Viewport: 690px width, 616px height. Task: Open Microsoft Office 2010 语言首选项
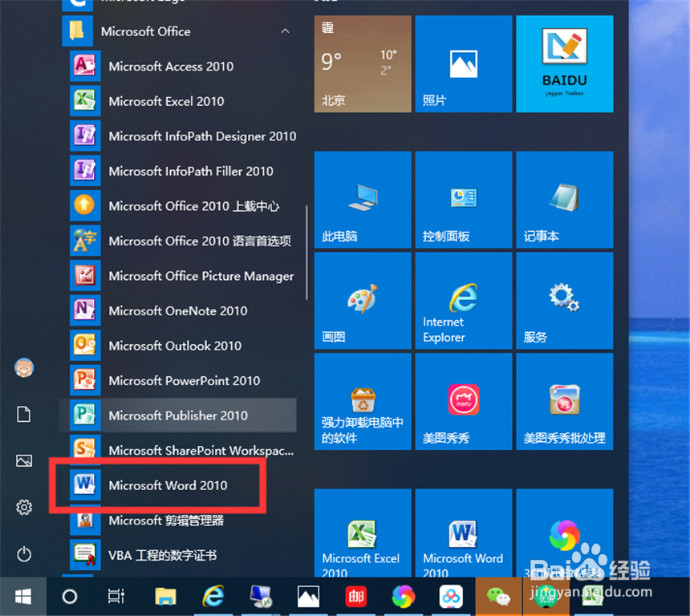tap(178, 241)
